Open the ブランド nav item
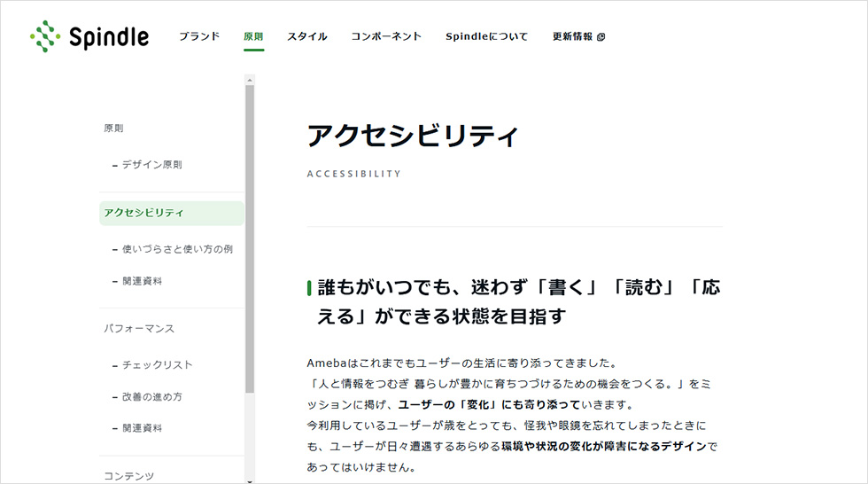This screenshot has height=484, width=868. (x=199, y=36)
